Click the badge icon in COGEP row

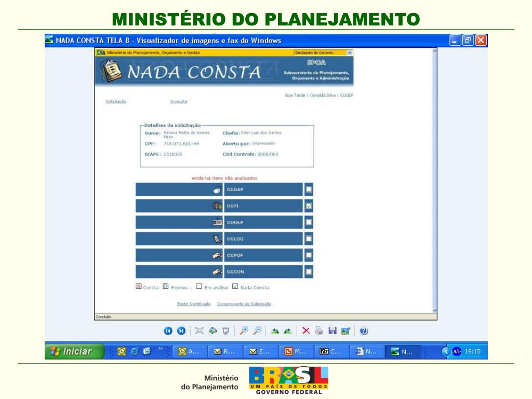tap(217, 222)
